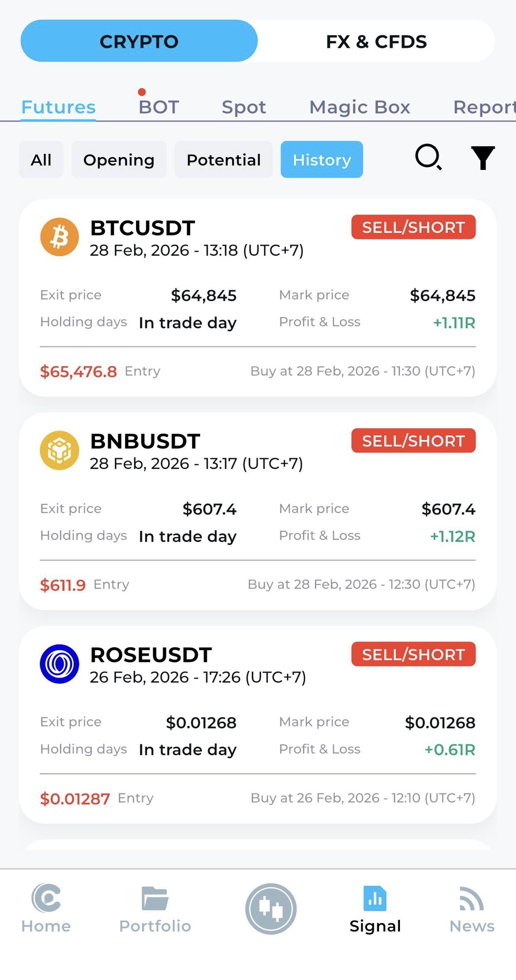Image resolution: width=516 pixels, height=980 pixels.
Task: Tap the BNB coin icon
Action: pos(60,450)
